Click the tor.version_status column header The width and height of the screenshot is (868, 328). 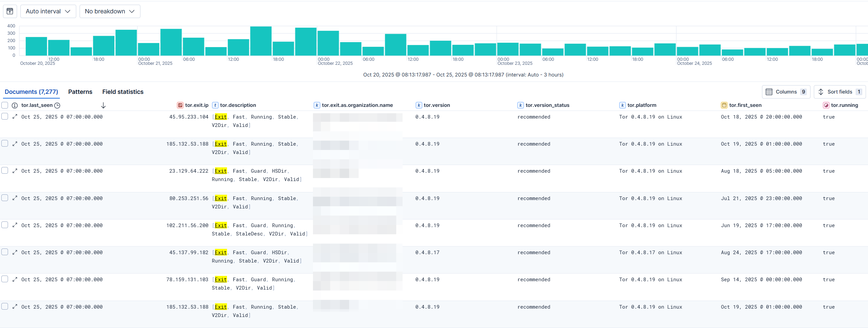point(547,105)
